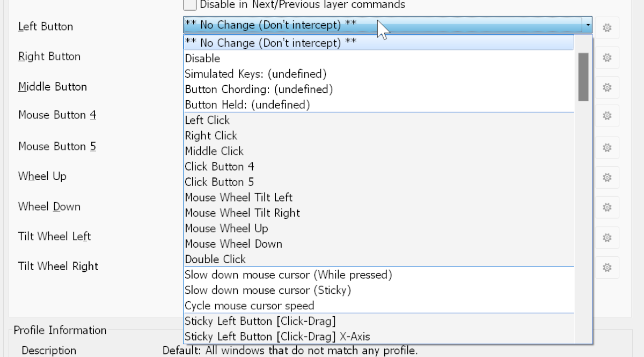Open settings gear for Mouse Button 5
Screen dimensions: 644x357
pos(607,147)
